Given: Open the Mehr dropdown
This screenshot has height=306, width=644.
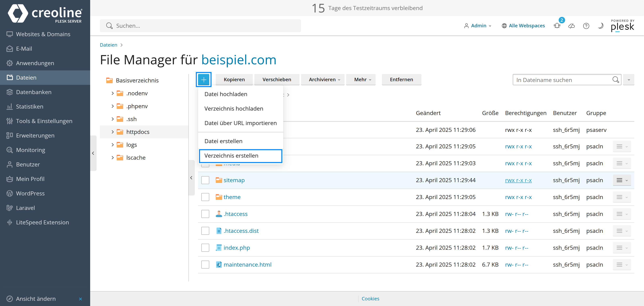Looking at the screenshot, I should [361, 80].
